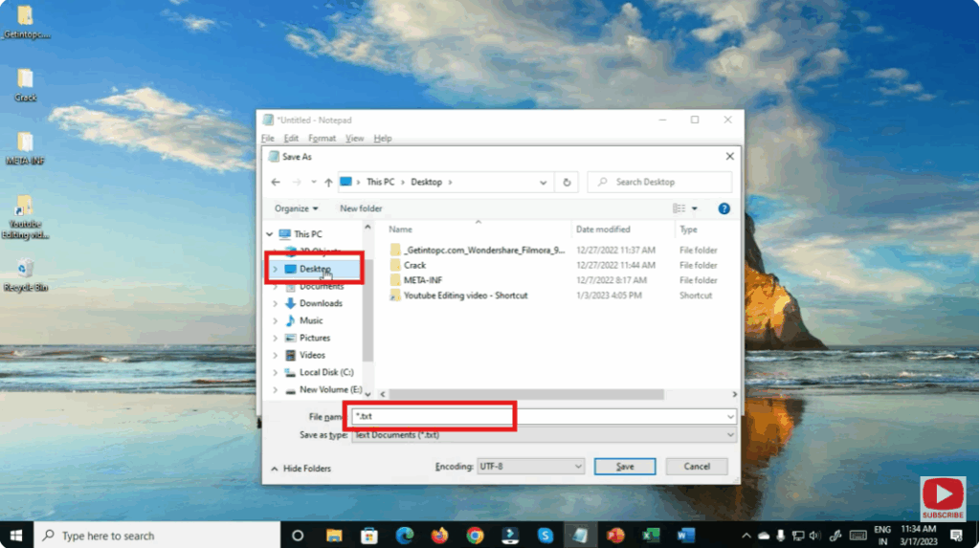This screenshot has width=980, height=548.
Task: Click the Save button
Action: pos(625,466)
